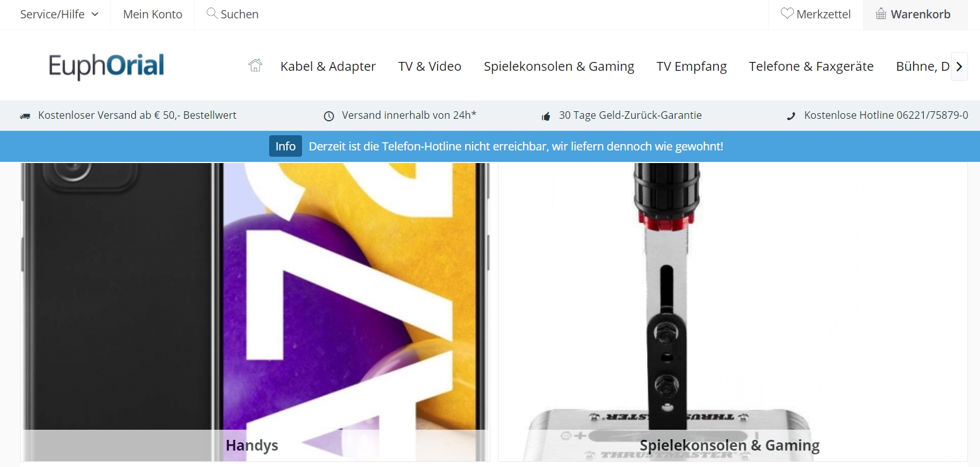Open the TV Empfang category

tap(691, 66)
